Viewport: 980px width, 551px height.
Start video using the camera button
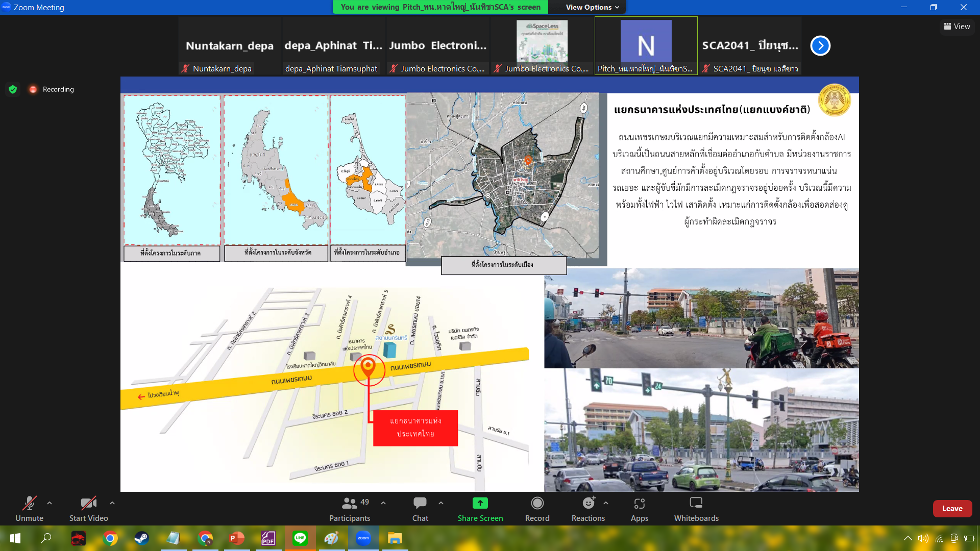(x=88, y=509)
